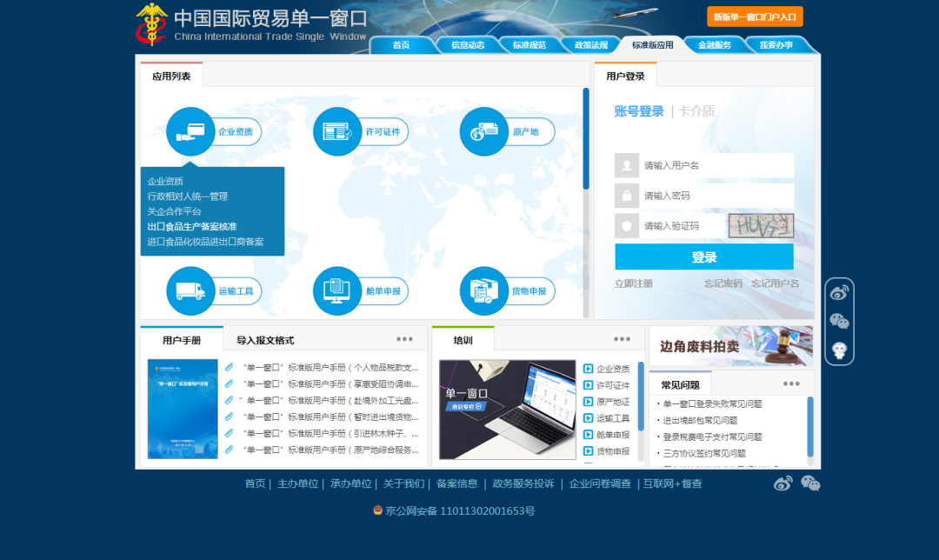939x560 pixels.
Task: Click the paperclip icon beside 享惠受阻协调 manual
Action: [229, 384]
